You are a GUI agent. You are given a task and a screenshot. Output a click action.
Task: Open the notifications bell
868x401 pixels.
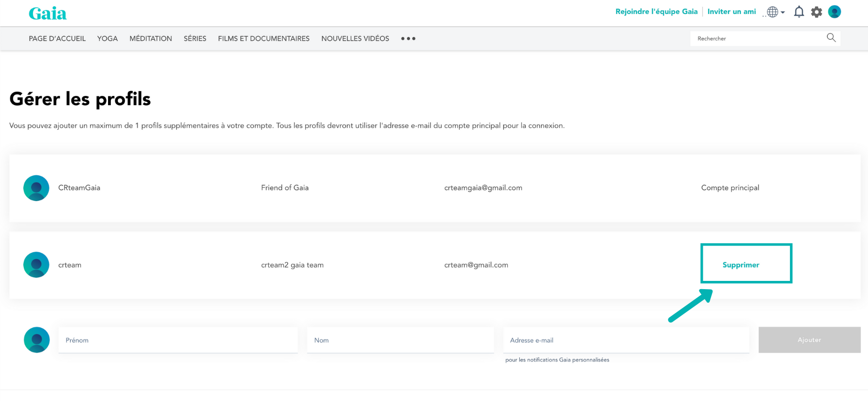point(799,12)
